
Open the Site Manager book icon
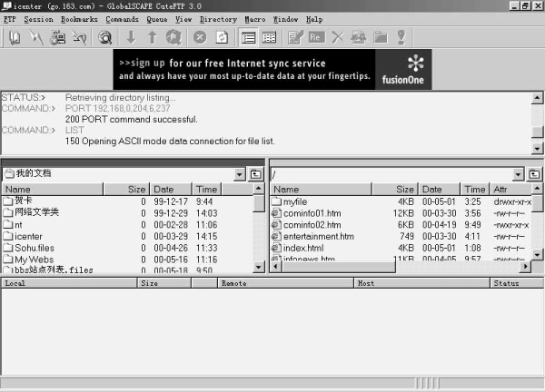coord(15,37)
